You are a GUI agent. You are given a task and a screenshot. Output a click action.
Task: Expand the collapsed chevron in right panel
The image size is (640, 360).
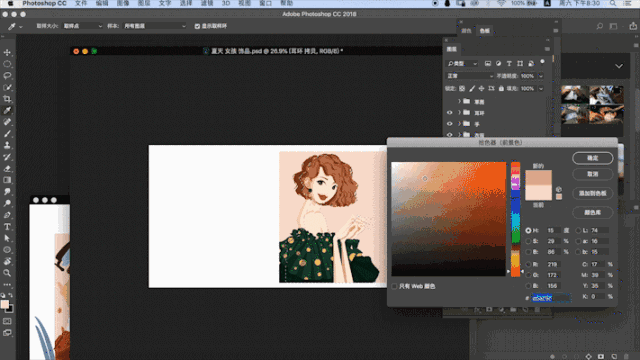tap(619, 66)
